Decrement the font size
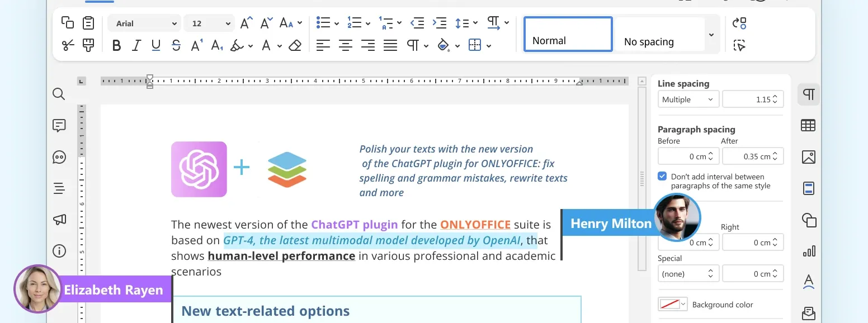This screenshot has height=323, width=868. pos(266,23)
